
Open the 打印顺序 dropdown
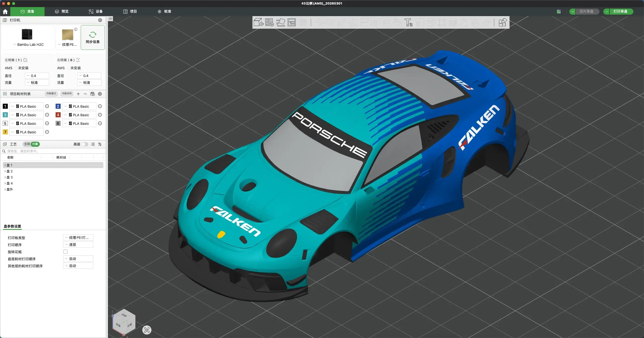78,245
